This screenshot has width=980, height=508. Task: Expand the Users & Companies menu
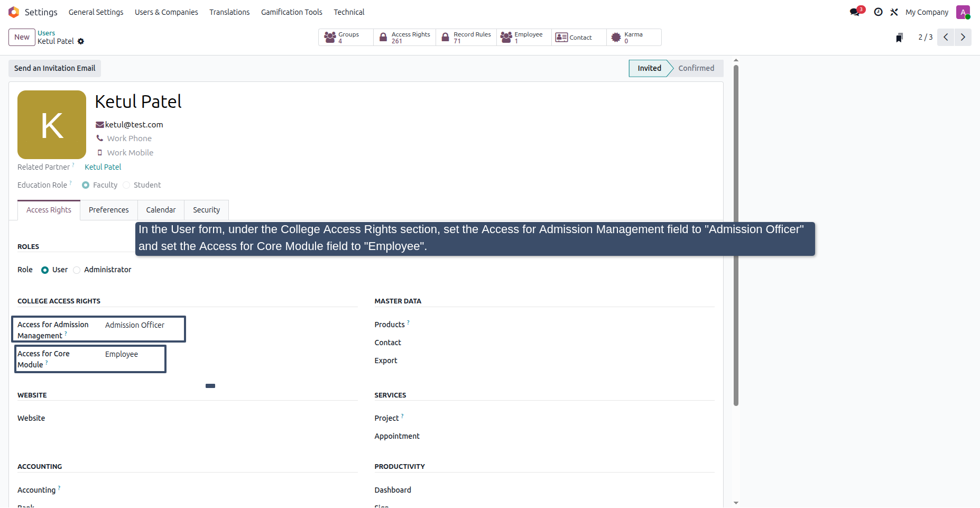tap(167, 12)
